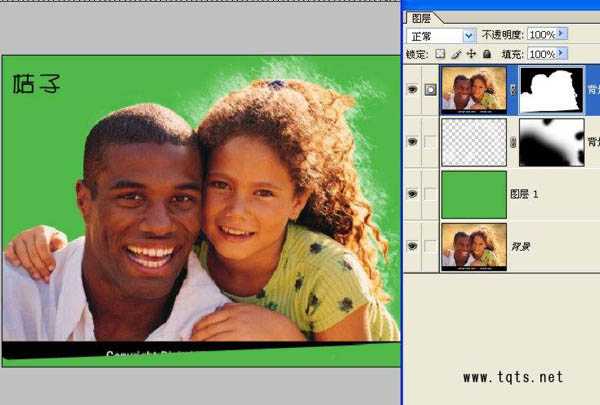Hide the selected top layer via eye
This screenshot has height=405, width=600.
[x=412, y=90]
